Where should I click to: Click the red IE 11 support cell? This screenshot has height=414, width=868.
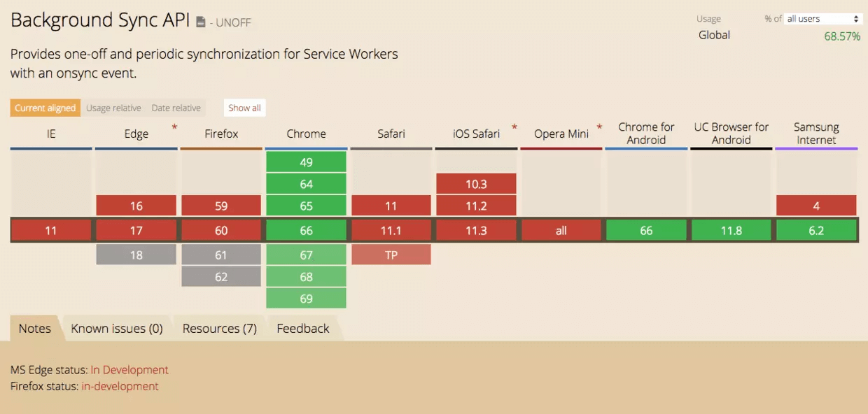[x=51, y=230]
